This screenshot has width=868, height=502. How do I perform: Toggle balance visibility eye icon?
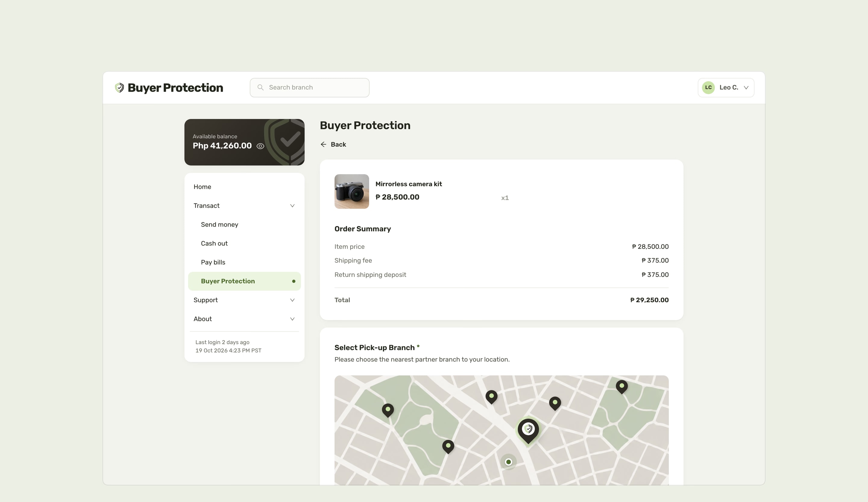[260, 146]
